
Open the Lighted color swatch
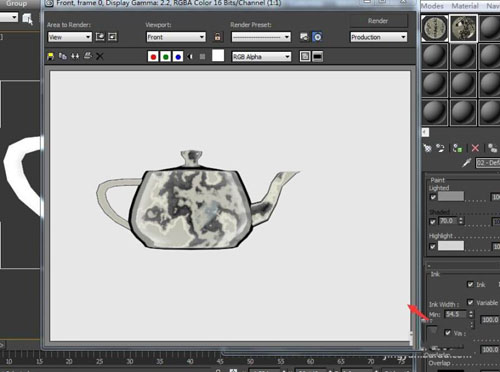point(451,196)
